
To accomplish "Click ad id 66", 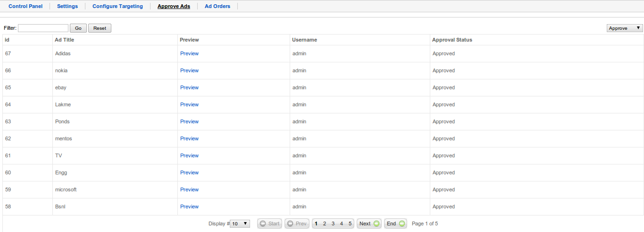I will pos(8,70).
